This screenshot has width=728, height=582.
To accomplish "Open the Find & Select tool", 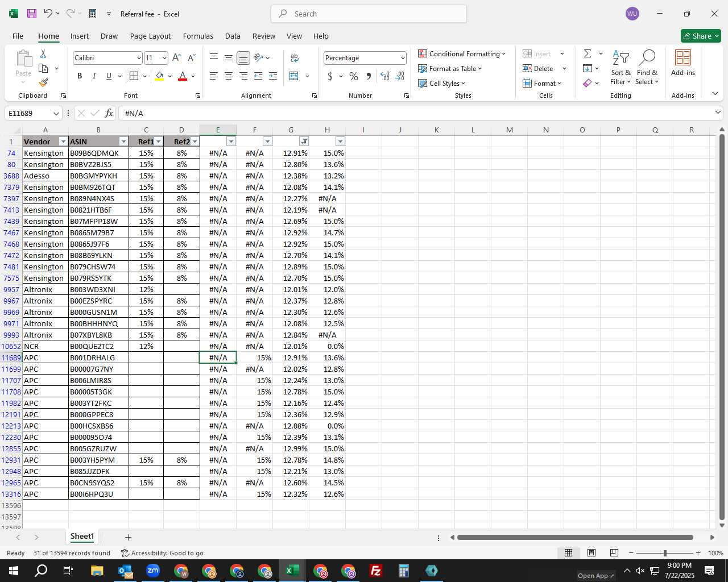I will (647, 68).
